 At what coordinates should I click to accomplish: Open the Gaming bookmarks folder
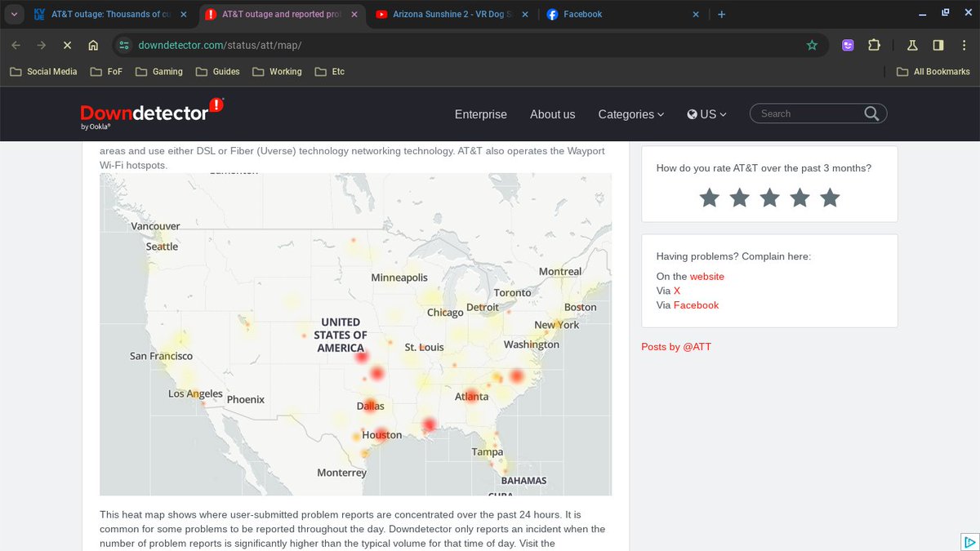[x=158, y=72]
